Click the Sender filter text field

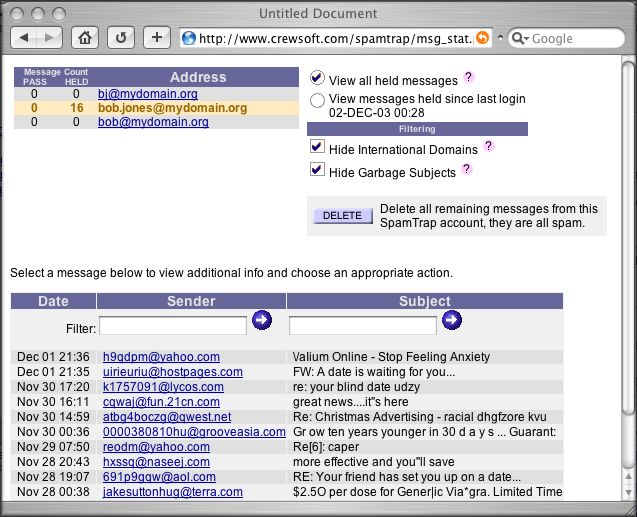point(173,326)
